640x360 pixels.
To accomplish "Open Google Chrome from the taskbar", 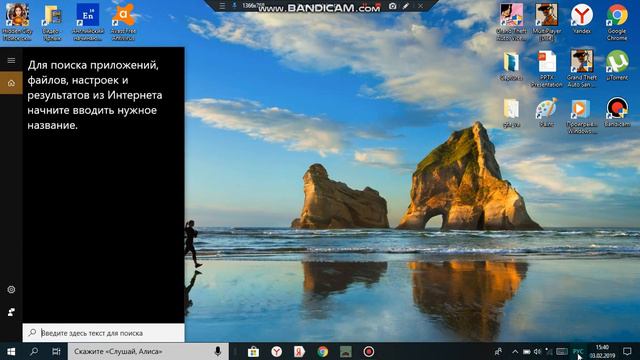I will (322, 351).
